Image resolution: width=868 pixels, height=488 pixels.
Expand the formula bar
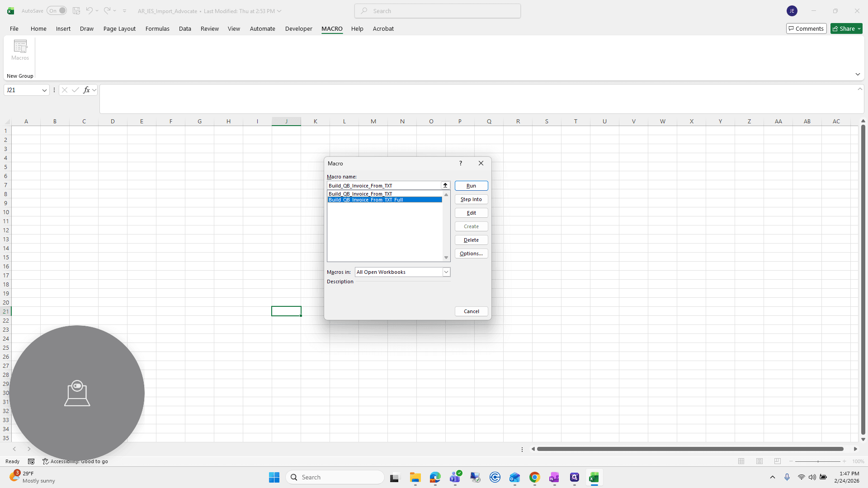860,89
